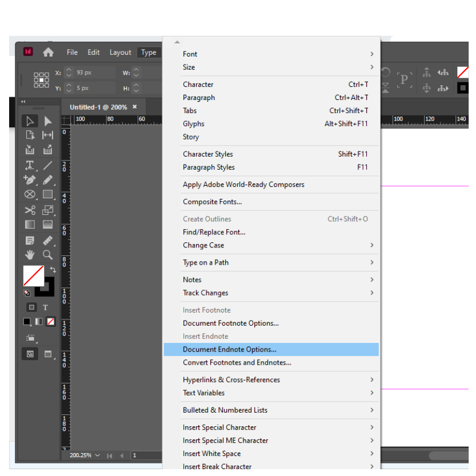Open the Layout menu
The image size is (476, 476).
click(120, 52)
